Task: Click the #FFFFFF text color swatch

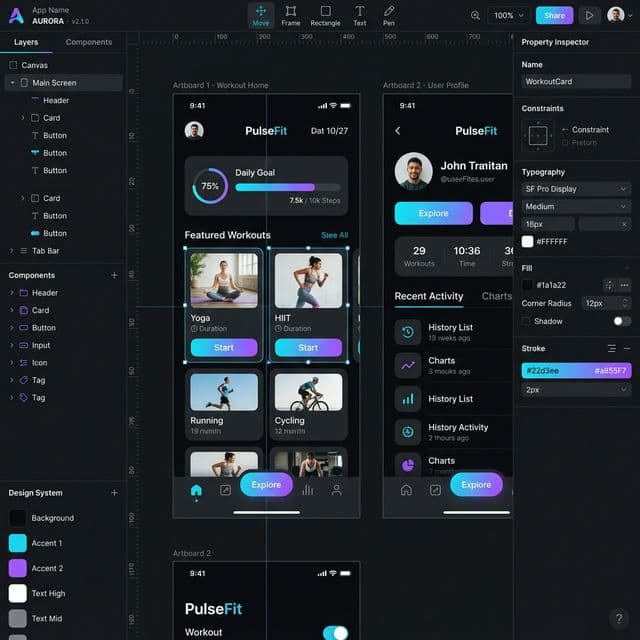Action: coord(527,242)
